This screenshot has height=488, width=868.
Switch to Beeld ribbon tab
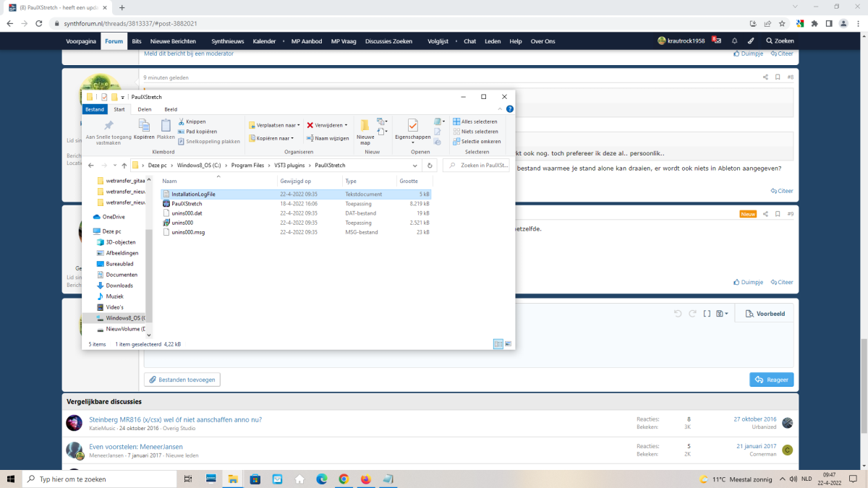click(x=171, y=109)
